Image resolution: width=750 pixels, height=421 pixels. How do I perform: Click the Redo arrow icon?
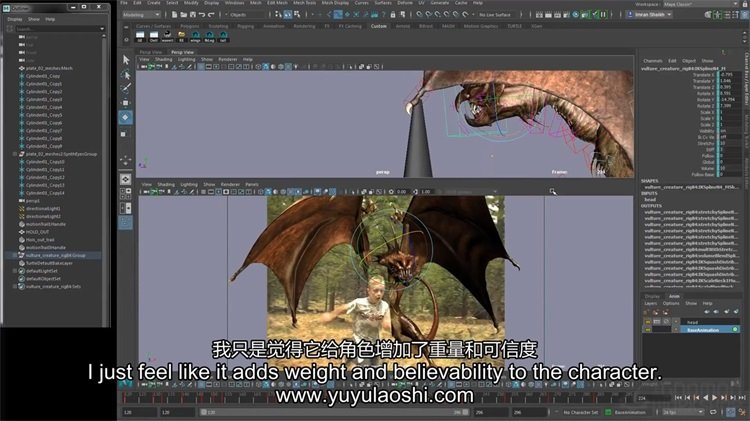tap(211, 15)
